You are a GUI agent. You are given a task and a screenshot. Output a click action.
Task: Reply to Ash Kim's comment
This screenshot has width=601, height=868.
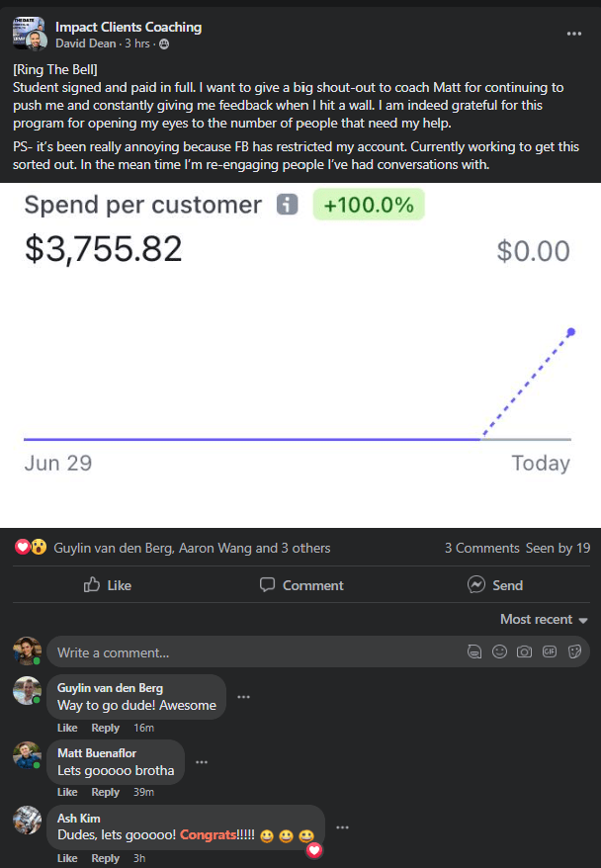(x=105, y=858)
